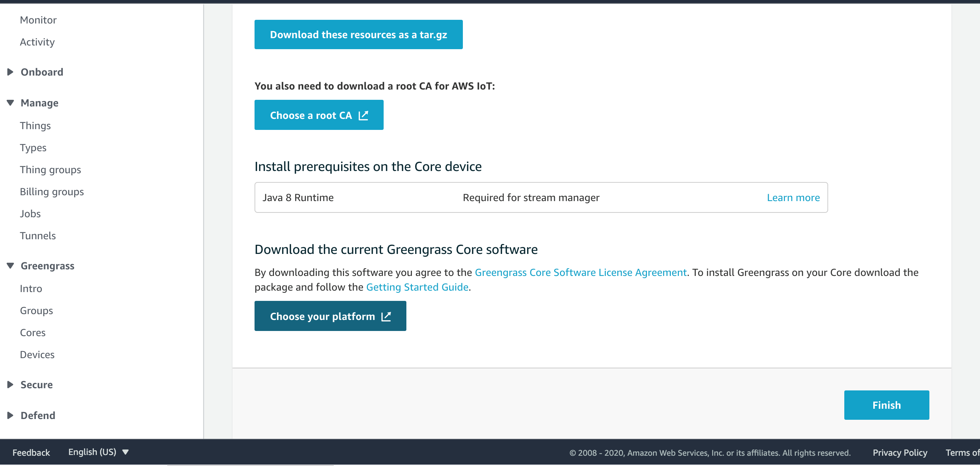Select Things in the sidebar
Viewport: 980px width, 466px height.
coord(35,125)
